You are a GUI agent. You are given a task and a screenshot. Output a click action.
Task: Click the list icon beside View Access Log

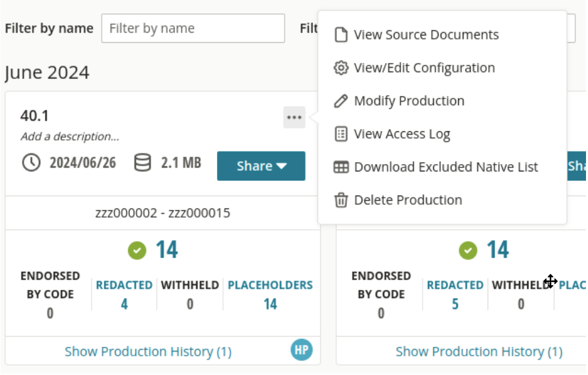coord(341,134)
